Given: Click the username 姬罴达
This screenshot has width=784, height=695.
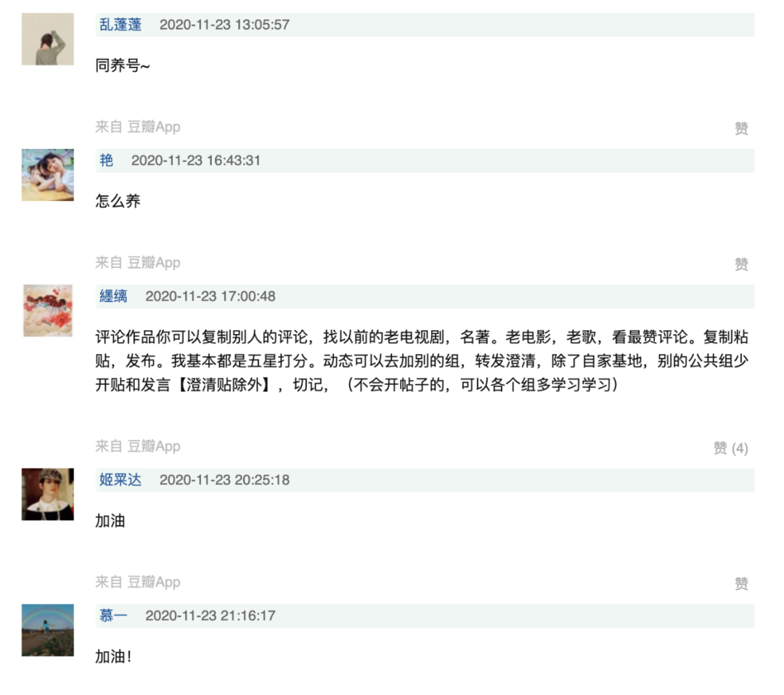Looking at the screenshot, I should (121, 480).
